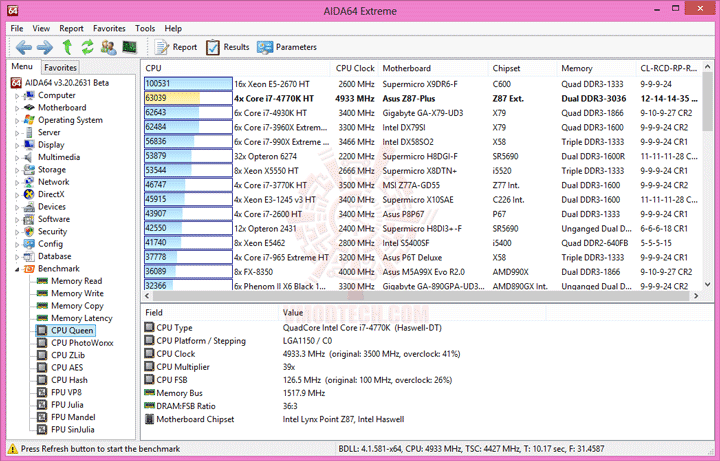Select the Devices tree icon
Screen dimensions: 720x461
click(29, 207)
